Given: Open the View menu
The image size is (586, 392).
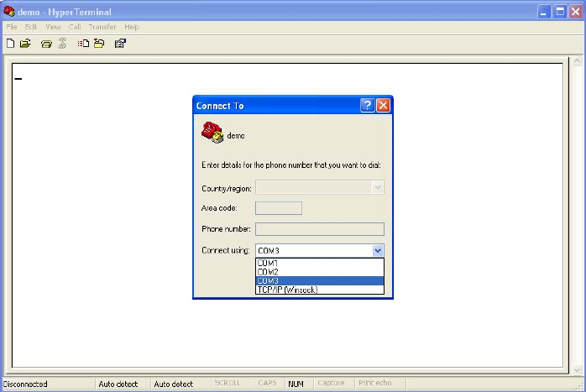Looking at the screenshot, I should tap(53, 27).
